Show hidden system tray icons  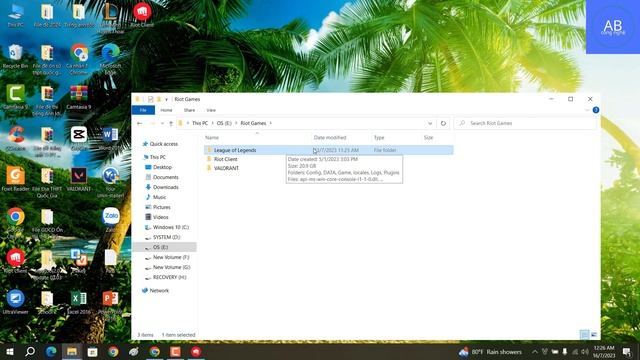click(534, 352)
